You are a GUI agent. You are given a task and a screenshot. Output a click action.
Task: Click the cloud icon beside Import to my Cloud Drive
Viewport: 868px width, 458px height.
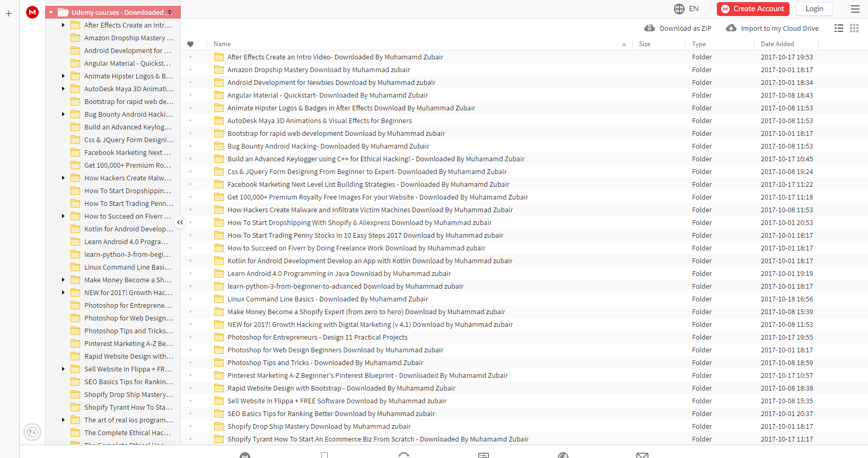point(731,28)
